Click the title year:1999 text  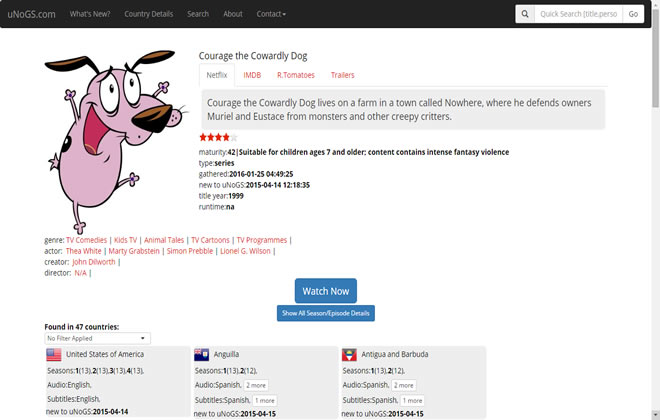221,196
